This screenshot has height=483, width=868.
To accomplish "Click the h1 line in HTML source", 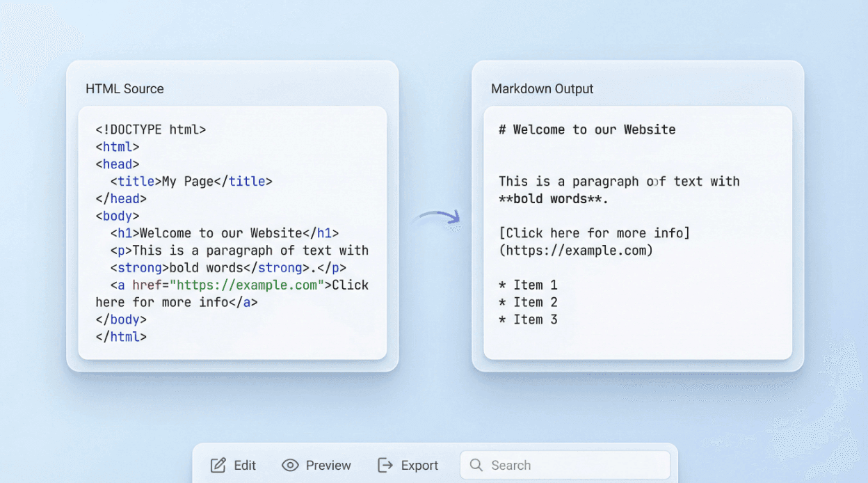I will pyautogui.click(x=224, y=233).
